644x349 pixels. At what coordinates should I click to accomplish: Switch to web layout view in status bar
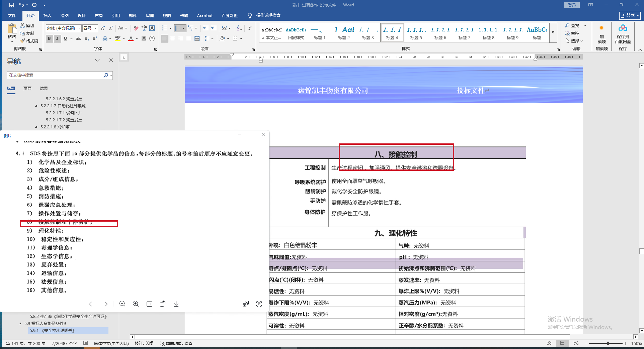point(576,343)
